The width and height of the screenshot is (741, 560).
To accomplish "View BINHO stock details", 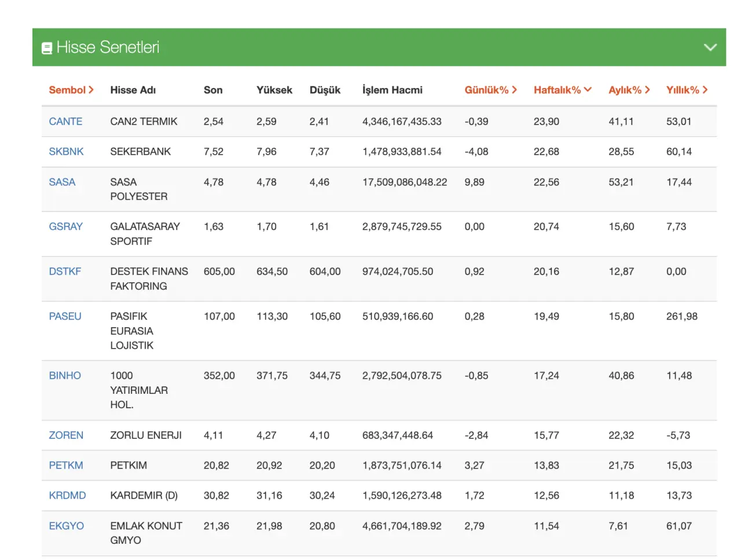I will pyautogui.click(x=65, y=376).
